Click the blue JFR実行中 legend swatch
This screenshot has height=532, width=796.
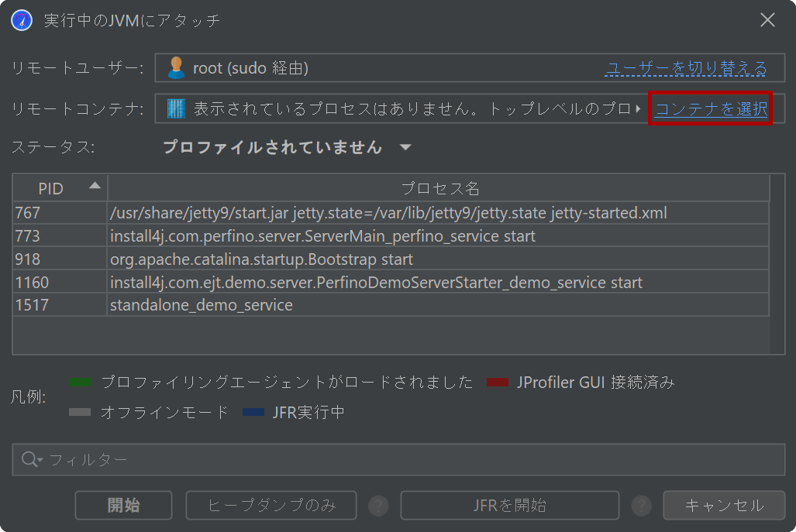(x=253, y=412)
